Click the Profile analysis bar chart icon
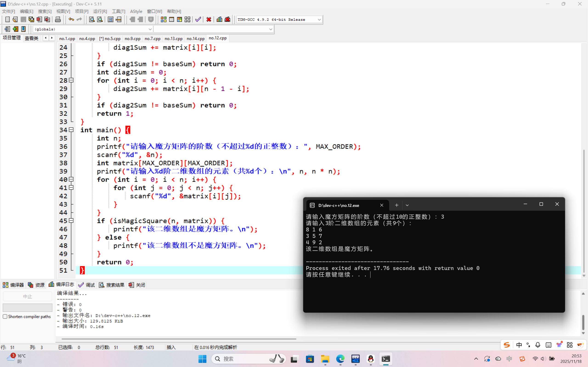The height and width of the screenshot is (367, 588). click(219, 19)
